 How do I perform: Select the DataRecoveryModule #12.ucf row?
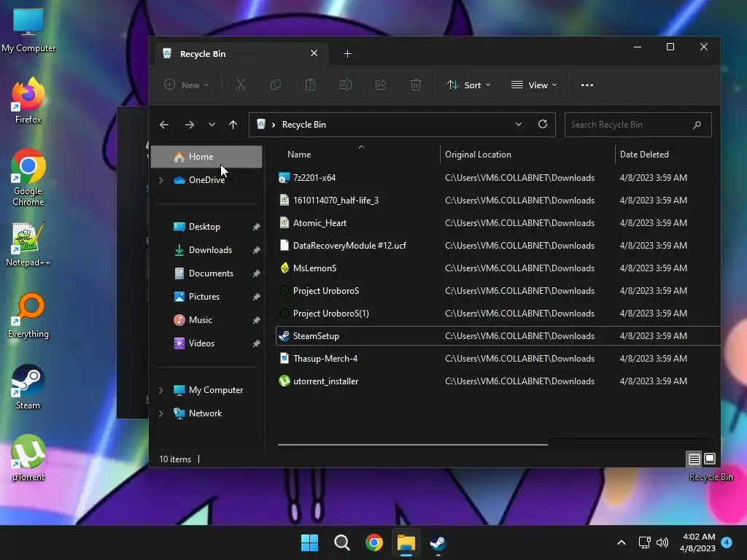pos(498,245)
